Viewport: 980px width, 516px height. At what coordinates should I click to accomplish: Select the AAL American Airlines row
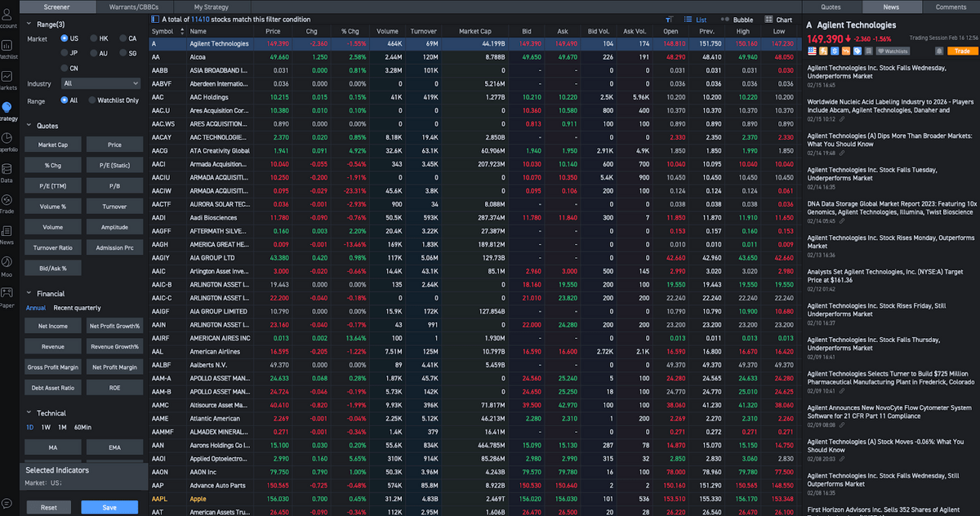tap(474, 351)
